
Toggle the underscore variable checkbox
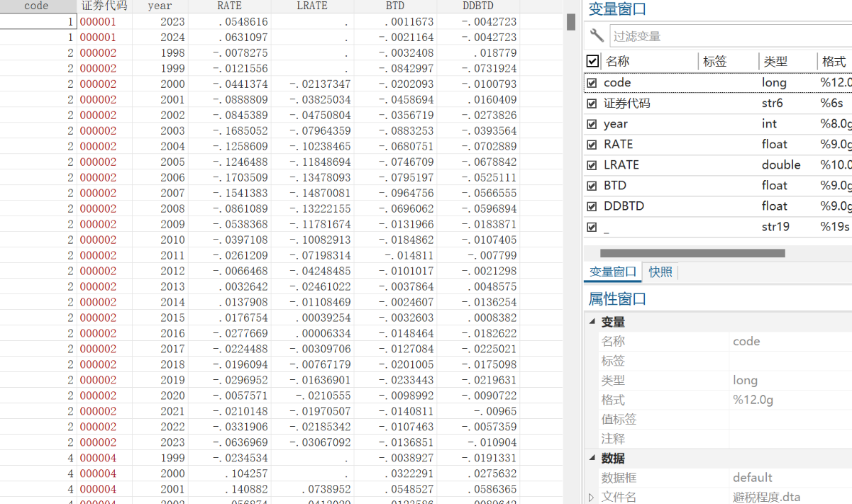592,227
